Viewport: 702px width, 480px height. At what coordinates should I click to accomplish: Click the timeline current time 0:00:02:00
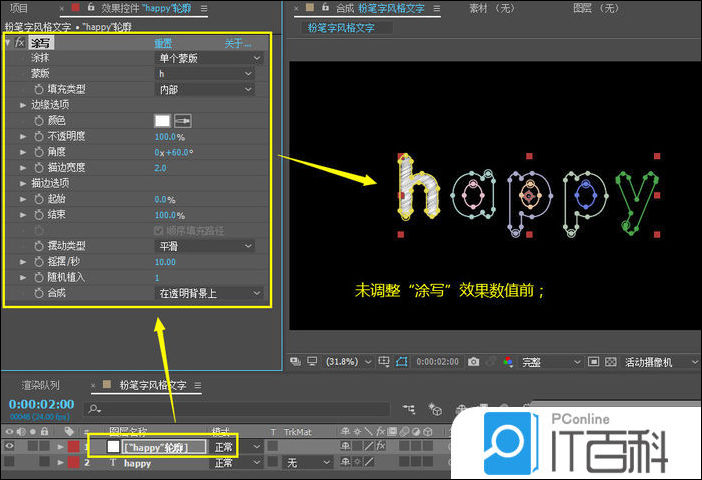[x=42, y=404]
